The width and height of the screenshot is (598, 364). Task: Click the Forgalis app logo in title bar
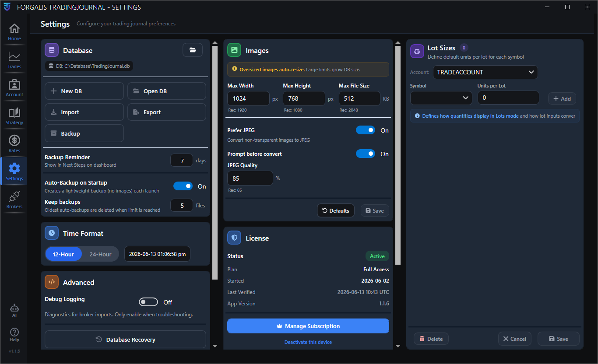[x=7, y=7]
